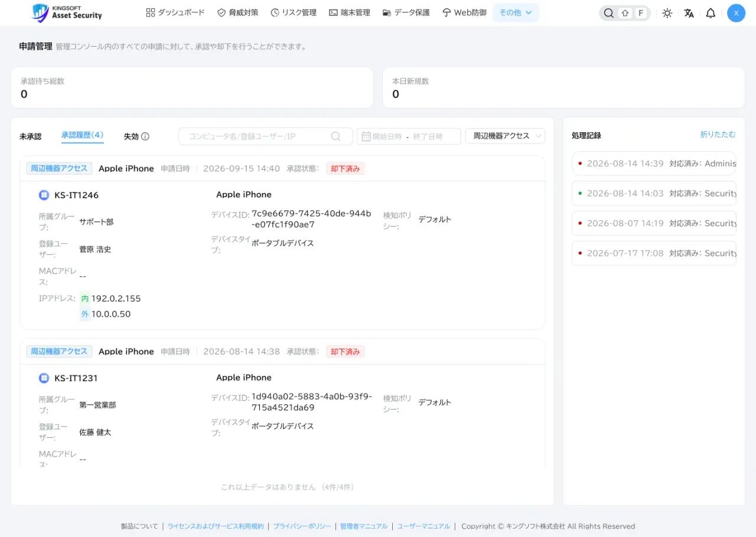Image resolution: width=756 pixels, height=537 pixels.
Task: Open the search icon in header
Action: 608,13
